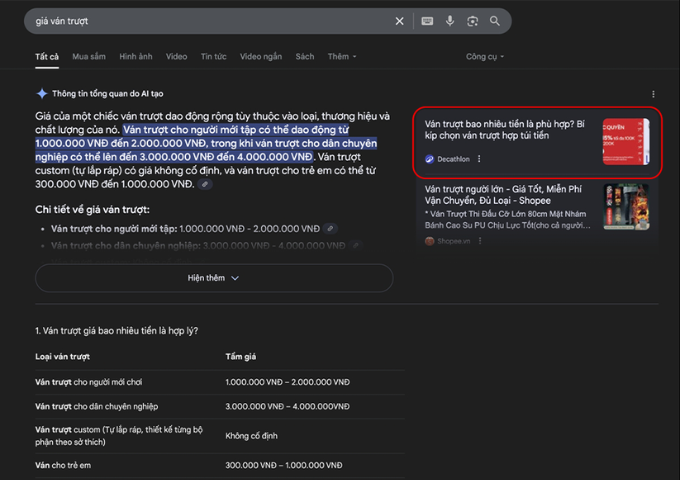Open AI overview three-dot options menu
This screenshot has height=480, width=680.
[653, 94]
